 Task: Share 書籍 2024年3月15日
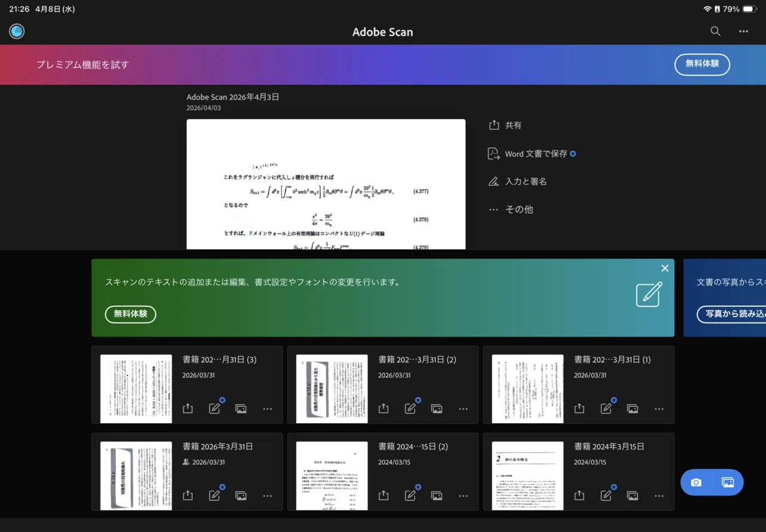[579, 495]
